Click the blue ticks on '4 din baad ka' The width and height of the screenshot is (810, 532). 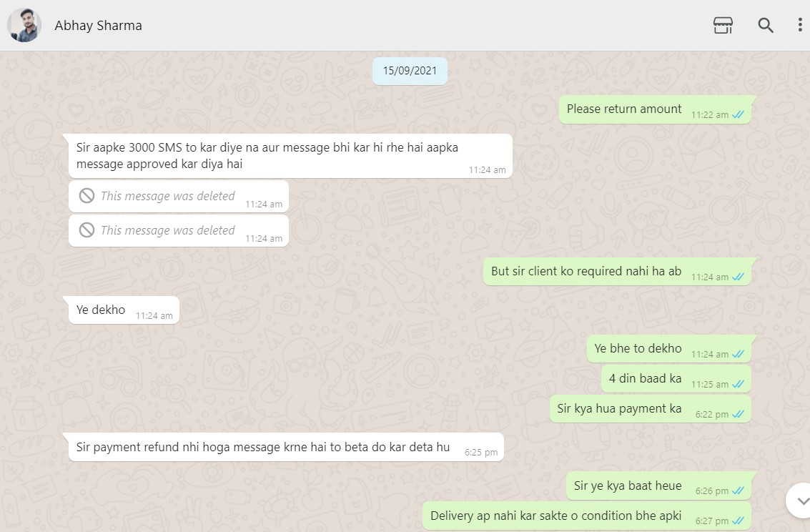pyautogui.click(x=739, y=384)
